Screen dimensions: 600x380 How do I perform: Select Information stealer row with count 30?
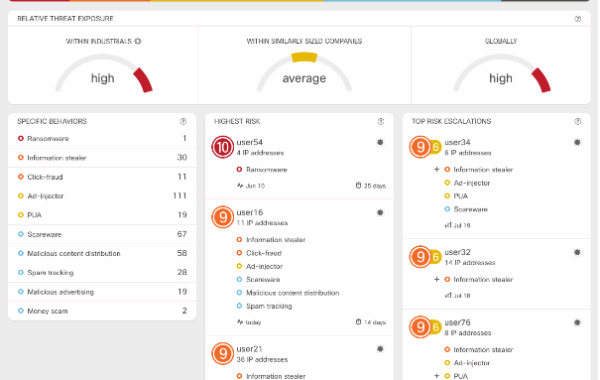(102, 158)
